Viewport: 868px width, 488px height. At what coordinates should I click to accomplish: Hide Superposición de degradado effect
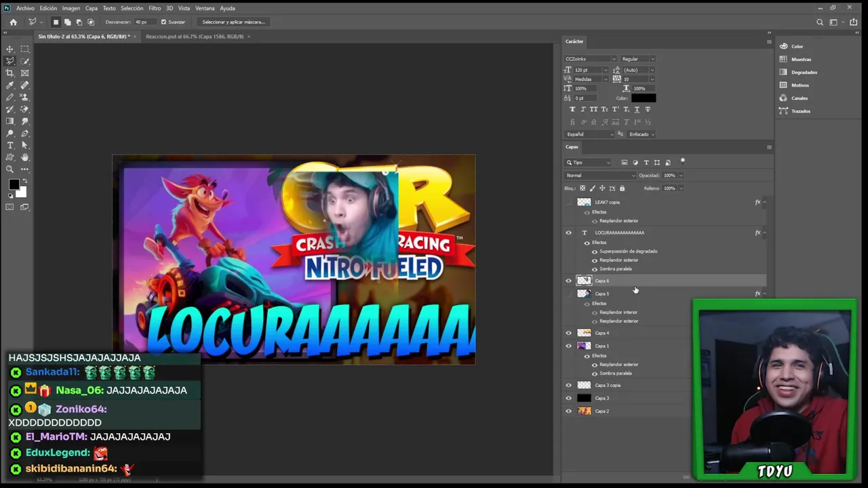[595, 251]
